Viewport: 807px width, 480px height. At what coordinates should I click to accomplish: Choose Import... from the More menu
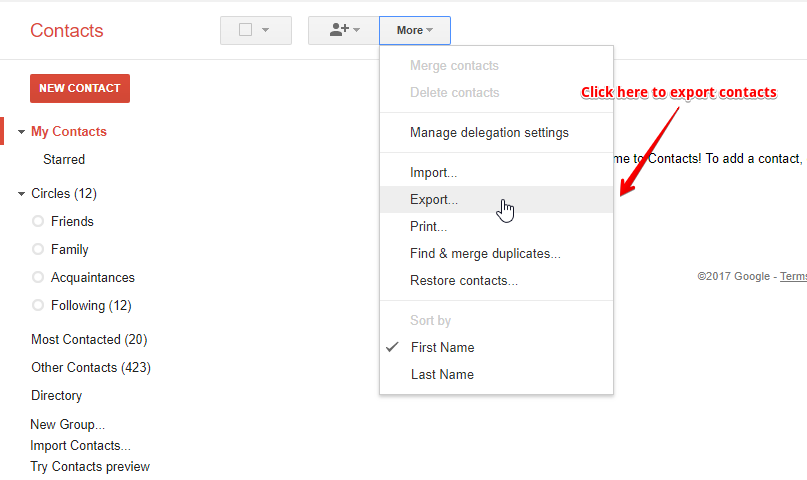(496, 172)
